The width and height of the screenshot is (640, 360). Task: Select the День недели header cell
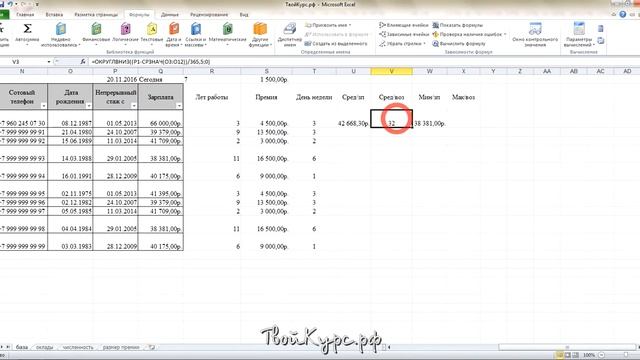pyautogui.click(x=314, y=97)
